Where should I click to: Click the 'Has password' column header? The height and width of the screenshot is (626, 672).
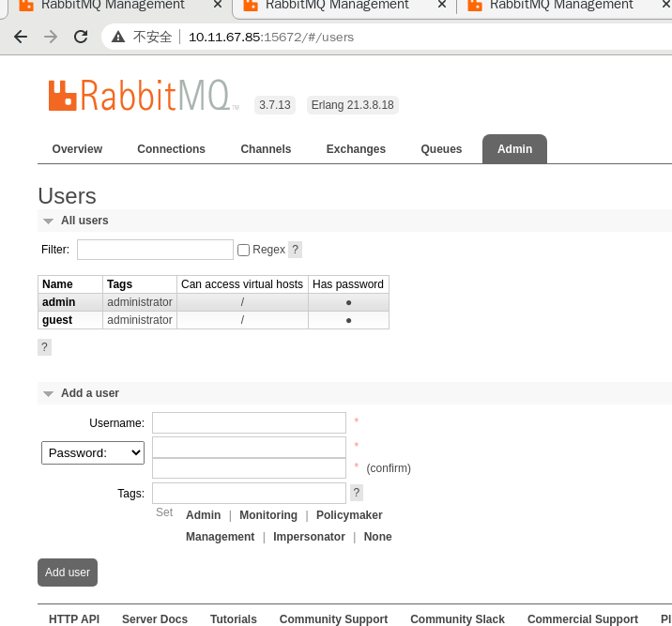[x=348, y=284]
